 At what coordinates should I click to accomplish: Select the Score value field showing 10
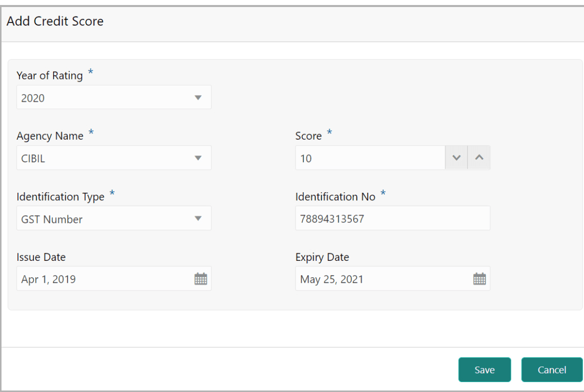(371, 157)
